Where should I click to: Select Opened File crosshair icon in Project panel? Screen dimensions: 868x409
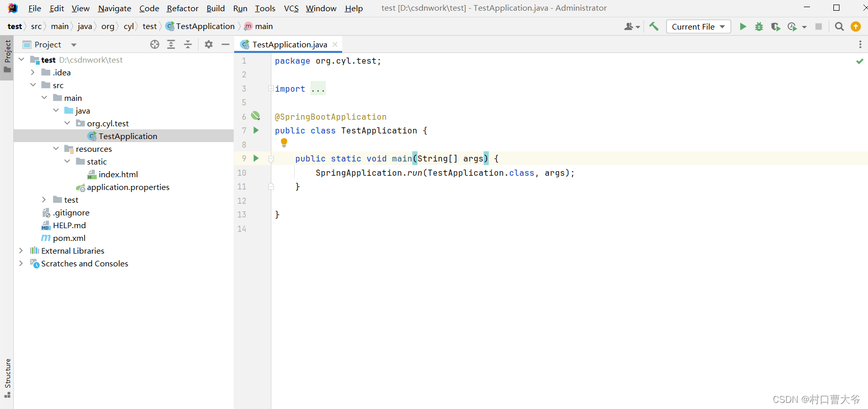coord(155,44)
